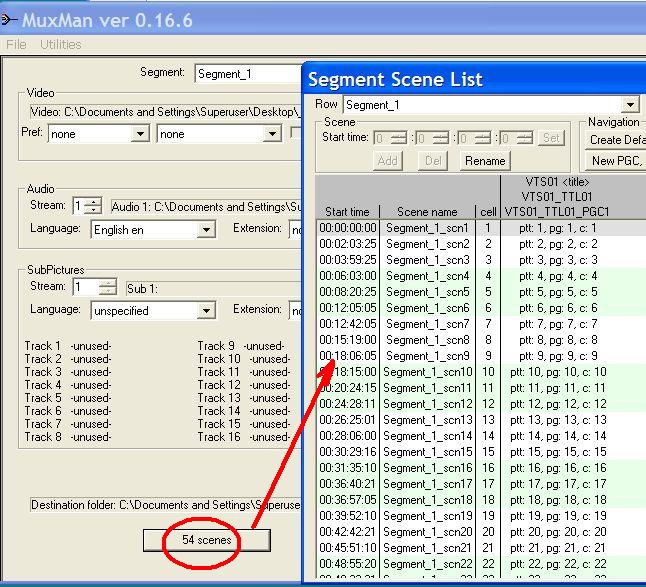Select start time 00:03:59:25
Viewport: 646px width, 587px height.
(348, 260)
